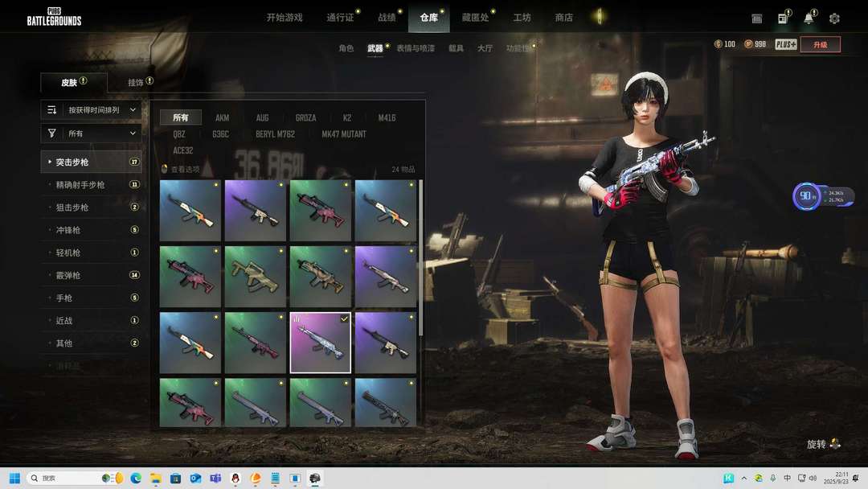The width and height of the screenshot is (868, 489).
Task: Click the circular 90 network speed widget
Action: [806, 196]
